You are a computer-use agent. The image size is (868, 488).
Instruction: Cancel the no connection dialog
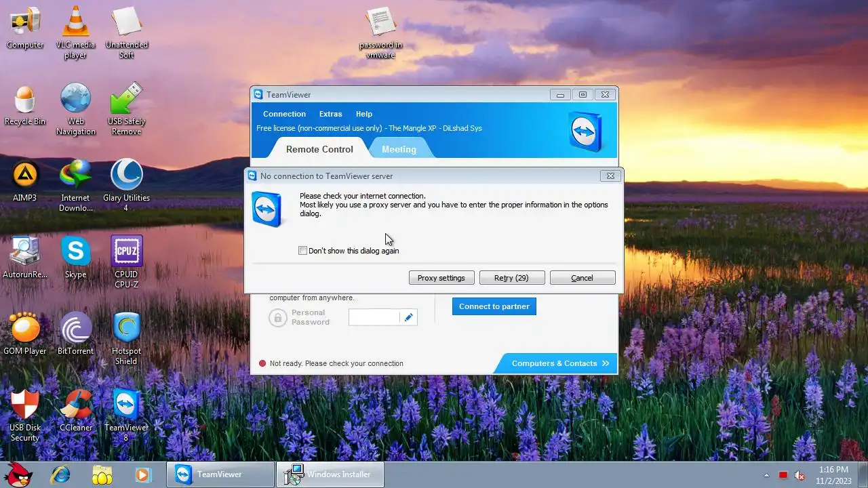[x=583, y=278]
